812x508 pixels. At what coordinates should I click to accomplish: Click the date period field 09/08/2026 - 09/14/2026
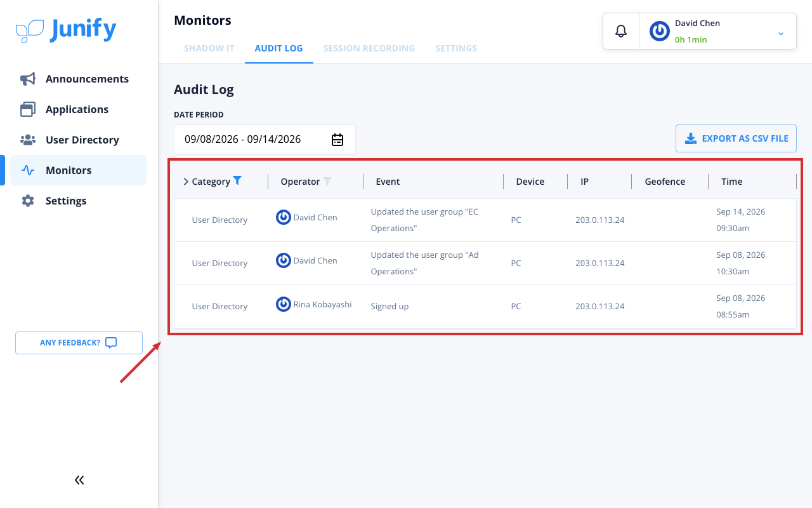point(265,140)
